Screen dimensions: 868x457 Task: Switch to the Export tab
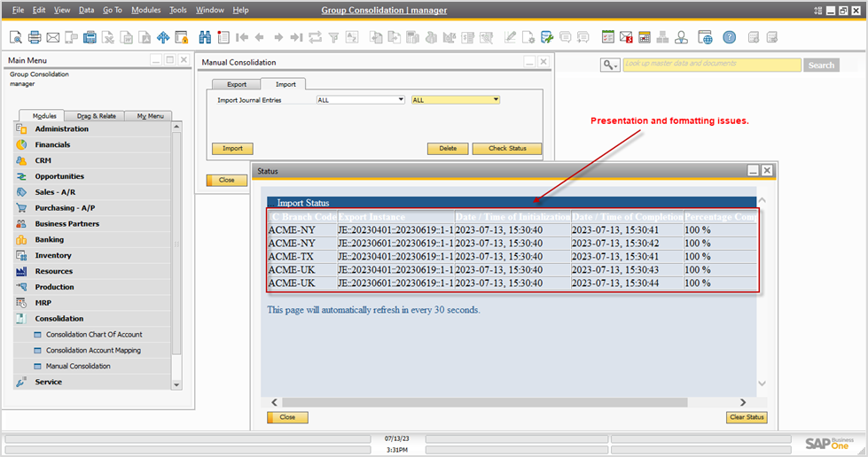237,84
